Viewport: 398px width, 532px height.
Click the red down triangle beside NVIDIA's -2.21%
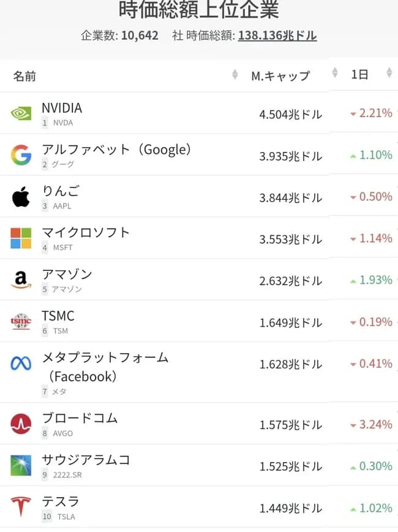353,114
